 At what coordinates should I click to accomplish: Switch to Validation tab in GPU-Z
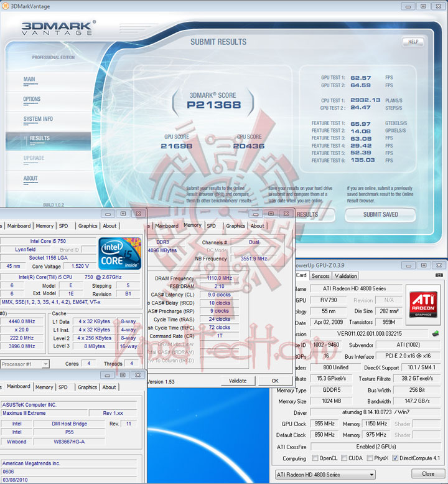pyautogui.click(x=346, y=276)
